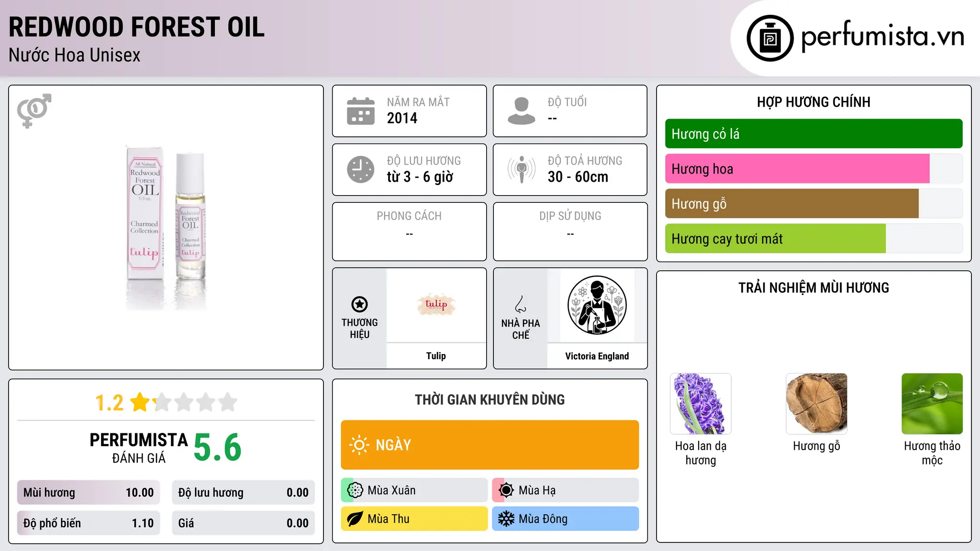Open the Tulip brand logo image
The width and height of the screenshot is (980, 551).
coord(436,305)
